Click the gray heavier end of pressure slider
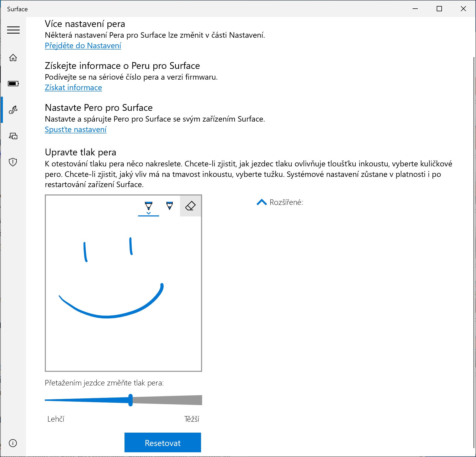476x457 pixels. point(167,400)
